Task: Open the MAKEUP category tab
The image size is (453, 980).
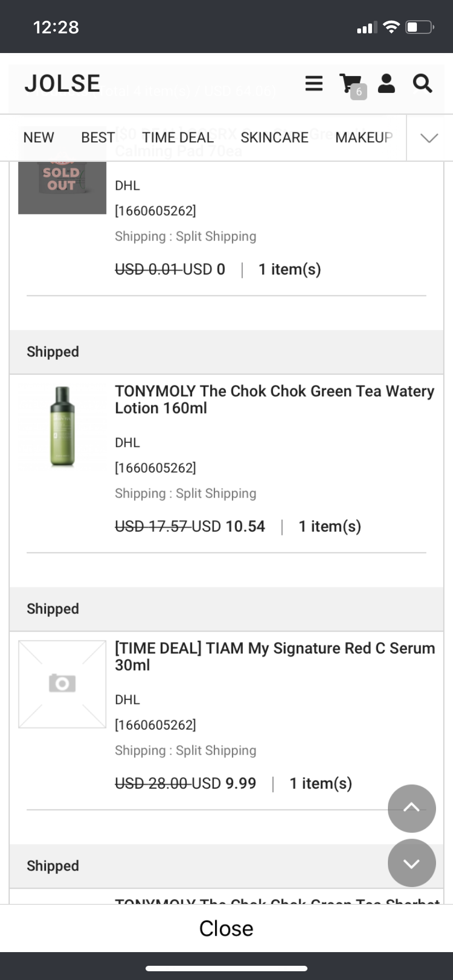Action: click(364, 137)
